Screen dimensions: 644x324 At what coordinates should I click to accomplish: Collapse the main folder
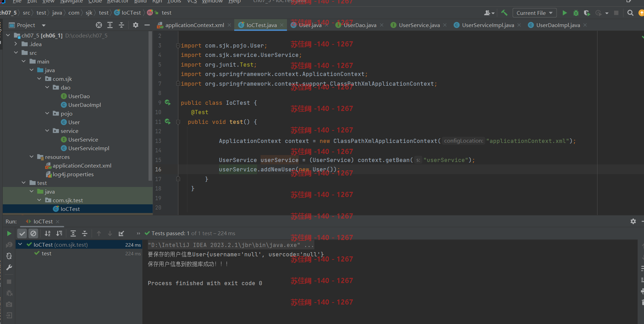(x=24, y=61)
